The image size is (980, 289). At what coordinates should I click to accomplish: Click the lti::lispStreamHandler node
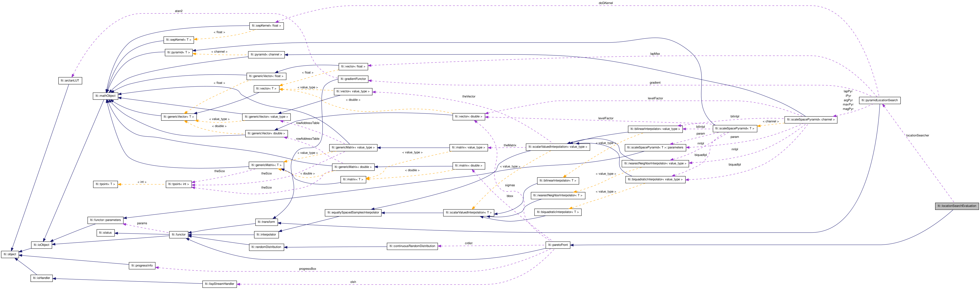tap(220, 284)
